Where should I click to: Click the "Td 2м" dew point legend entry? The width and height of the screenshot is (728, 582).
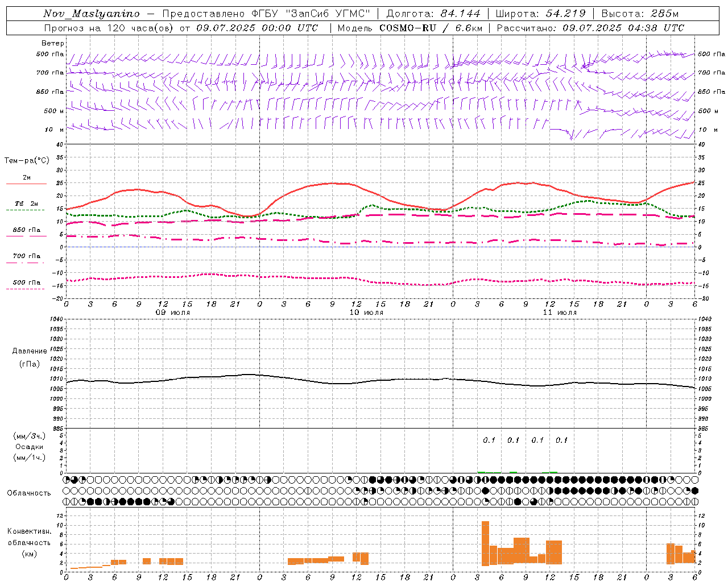[26, 203]
